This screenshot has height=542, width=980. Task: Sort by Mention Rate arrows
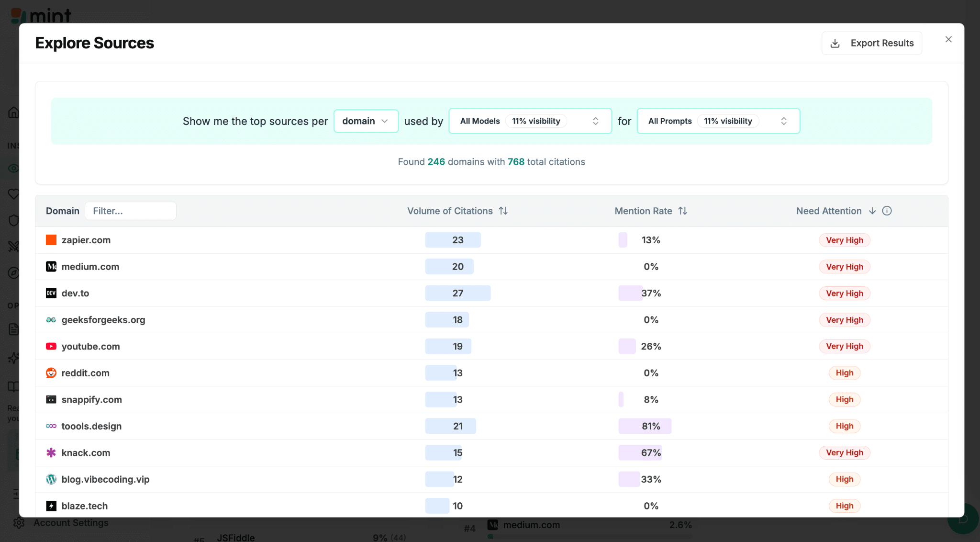(683, 211)
